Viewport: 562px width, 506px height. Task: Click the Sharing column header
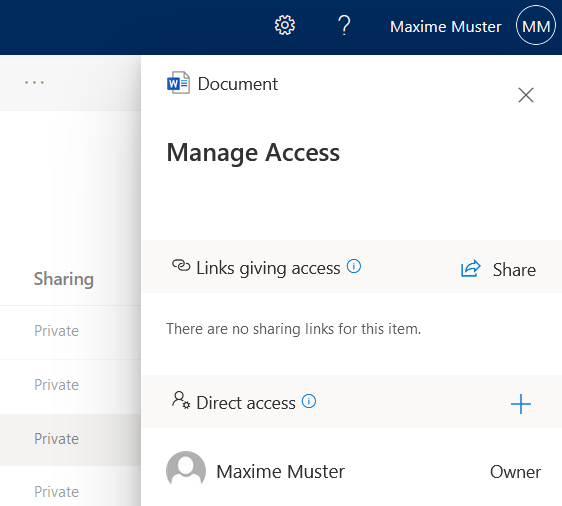(x=64, y=279)
